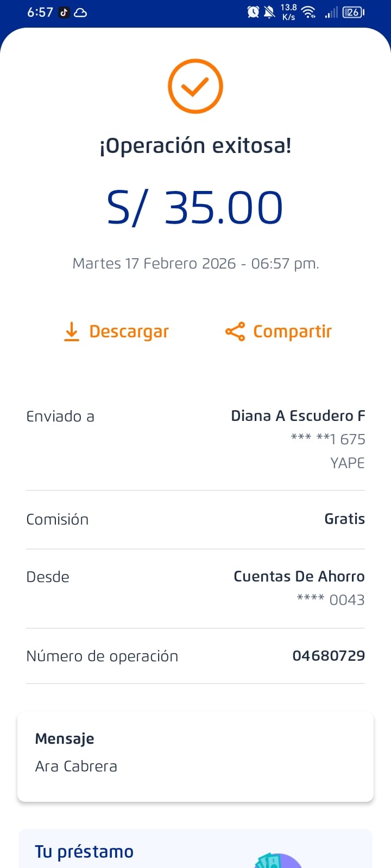Tap the download arrow icon
This screenshot has width=391, height=868.
tap(72, 331)
